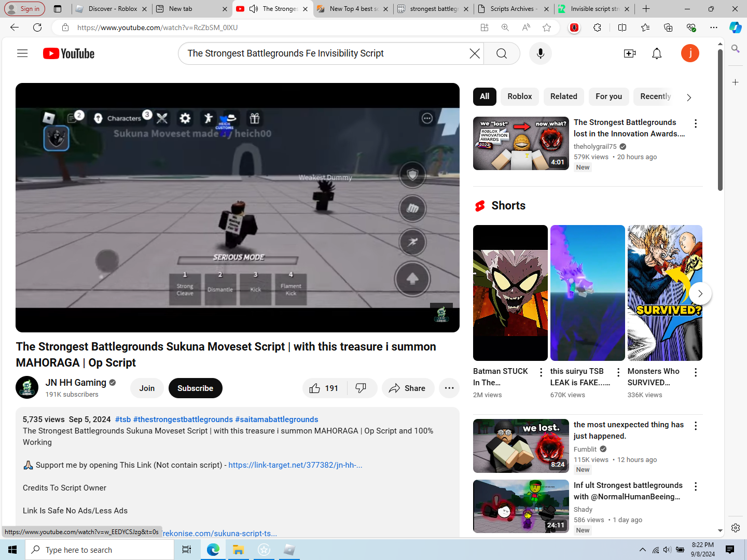Switch to New tab browser tab

pyautogui.click(x=191, y=9)
